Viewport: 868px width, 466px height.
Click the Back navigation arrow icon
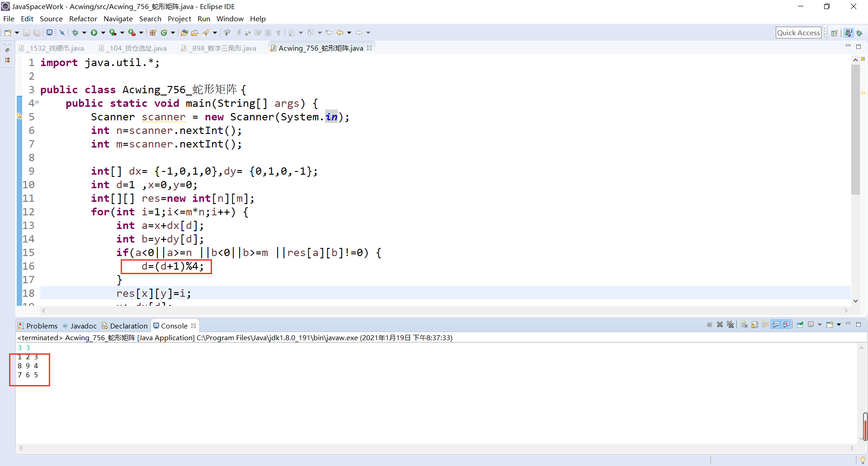pos(340,33)
